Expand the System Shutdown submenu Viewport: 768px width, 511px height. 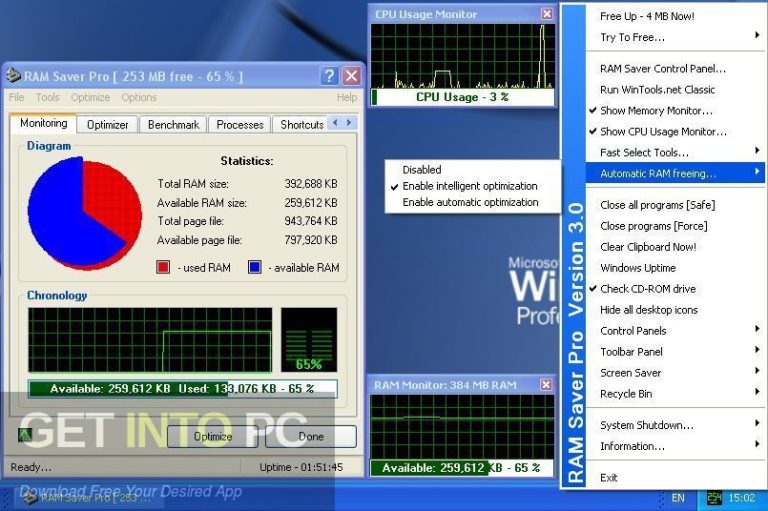675,425
